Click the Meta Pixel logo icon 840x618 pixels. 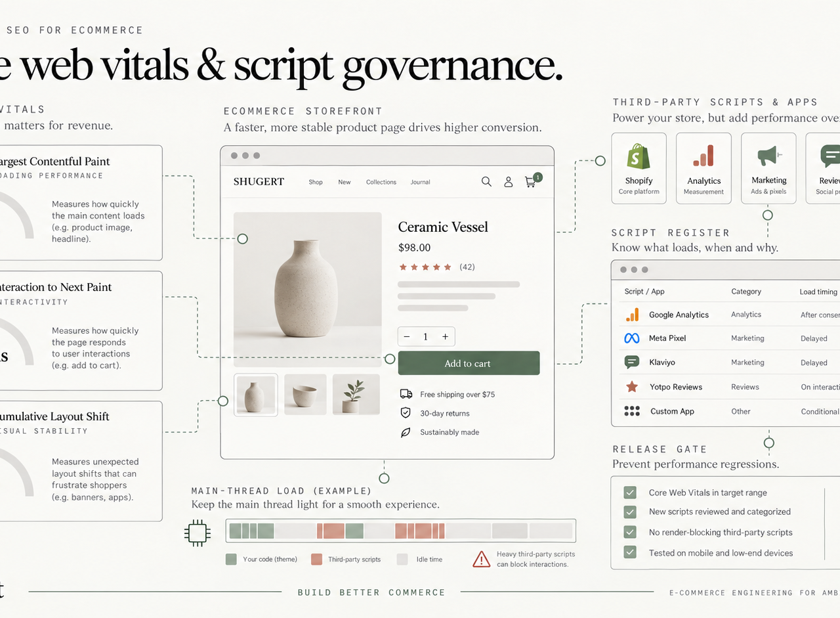click(x=632, y=338)
